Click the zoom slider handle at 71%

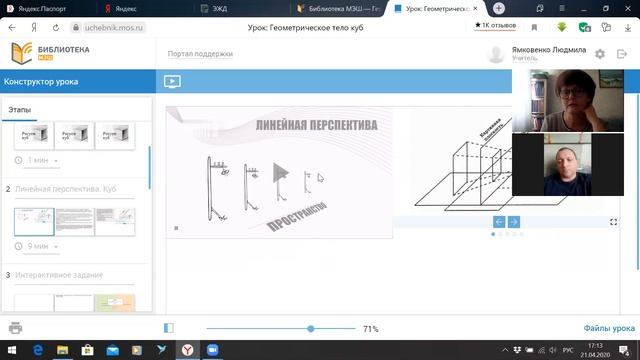(311, 329)
